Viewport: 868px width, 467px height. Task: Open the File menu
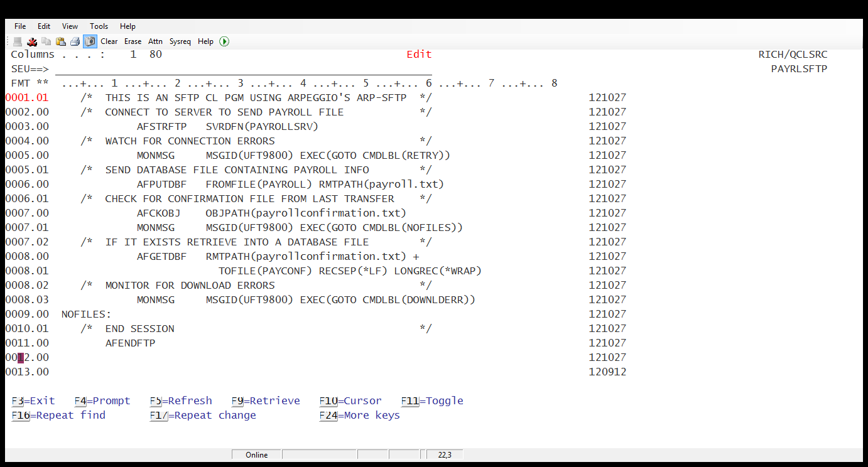coord(20,26)
